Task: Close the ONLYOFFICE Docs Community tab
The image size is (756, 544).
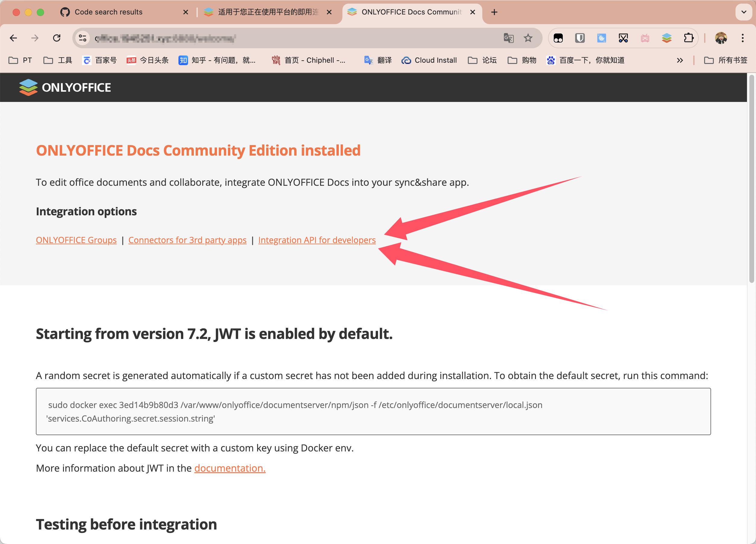Action: coord(472,12)
